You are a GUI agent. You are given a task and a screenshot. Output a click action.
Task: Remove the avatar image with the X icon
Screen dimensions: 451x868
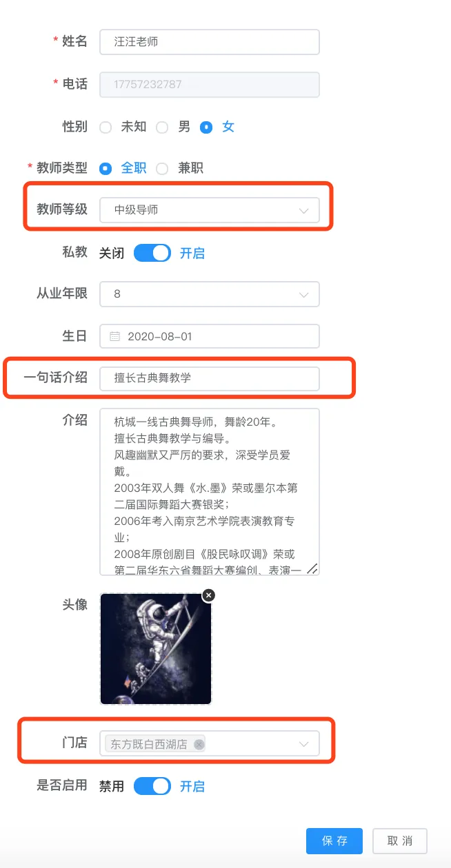(x=208, y=595)
